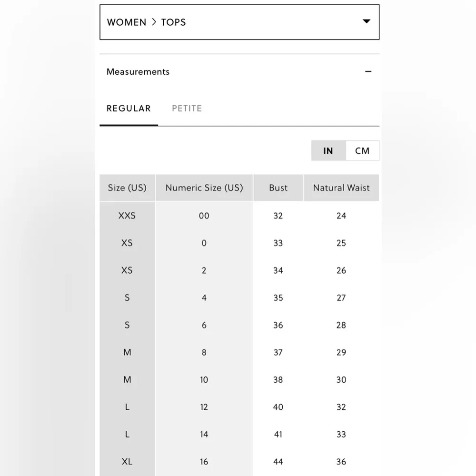Click numeric size 16 cell
This screenshot has height=476, width=476.
point(204,462)
